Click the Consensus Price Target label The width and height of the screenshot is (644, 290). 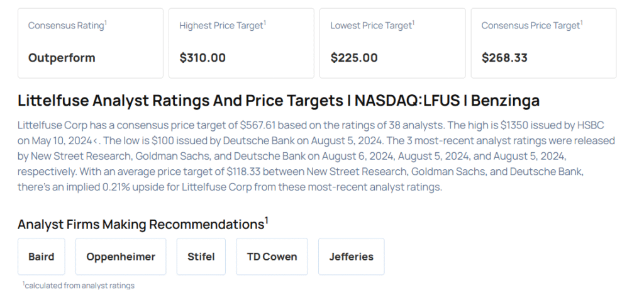(531, 25)
